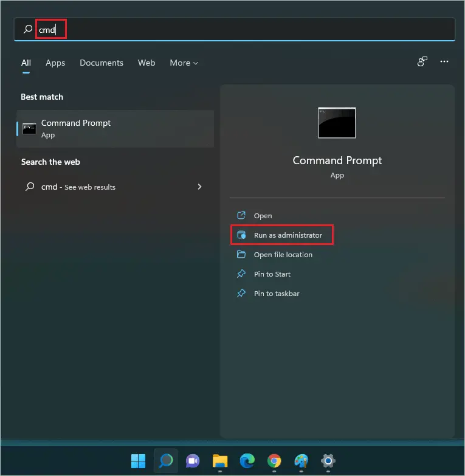
Task: Switch to the Web tab
Action: (x=146, y=63)
